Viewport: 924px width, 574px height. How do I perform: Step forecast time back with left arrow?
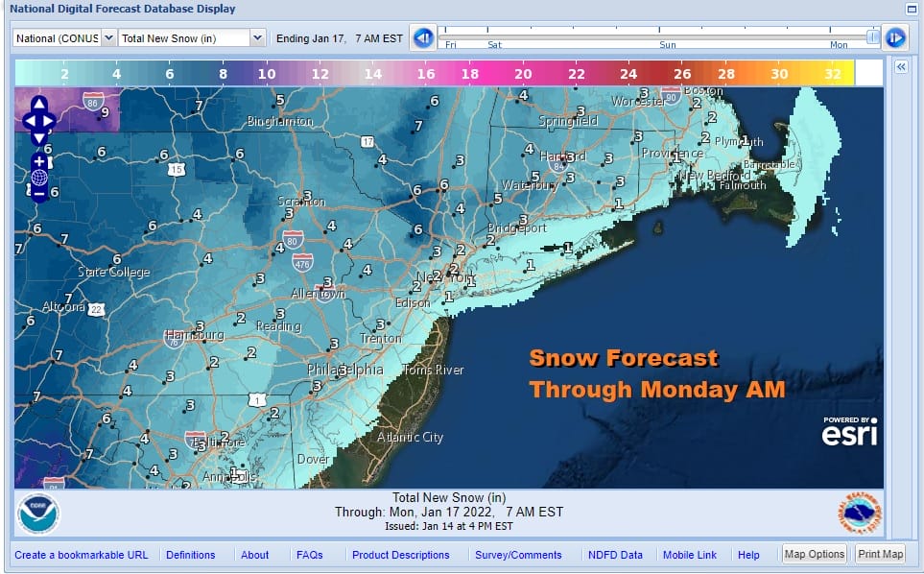[x=422, y=38]
